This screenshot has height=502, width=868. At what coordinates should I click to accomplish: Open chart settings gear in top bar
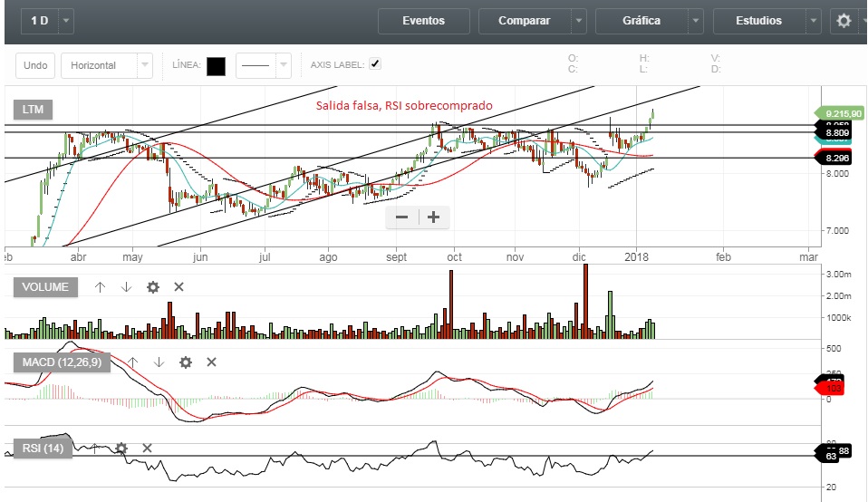(844, 21)
